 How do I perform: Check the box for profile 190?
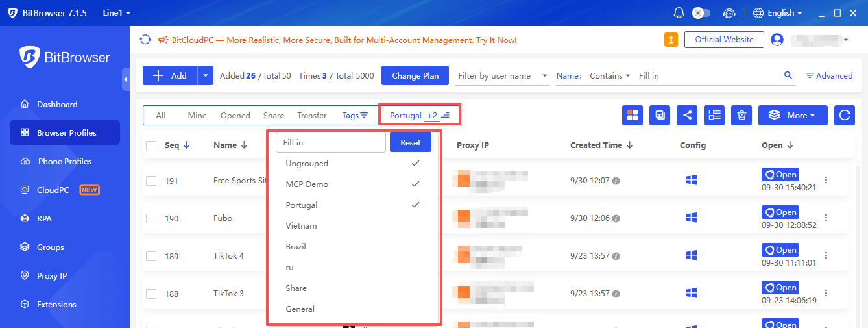(x=151, y=219)
